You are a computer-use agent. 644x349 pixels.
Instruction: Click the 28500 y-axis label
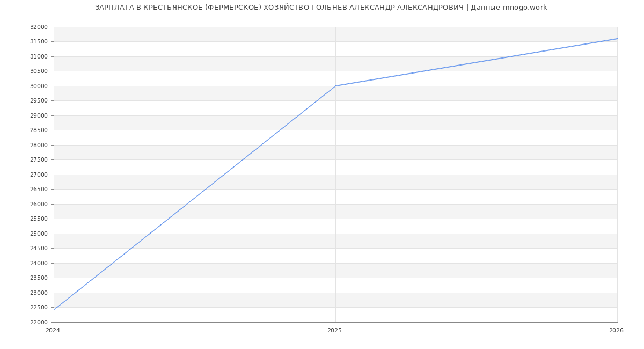click(39, 130)
